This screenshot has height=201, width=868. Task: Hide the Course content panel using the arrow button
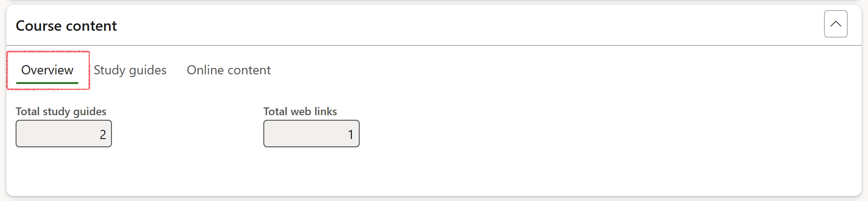(x=835, y=24)
